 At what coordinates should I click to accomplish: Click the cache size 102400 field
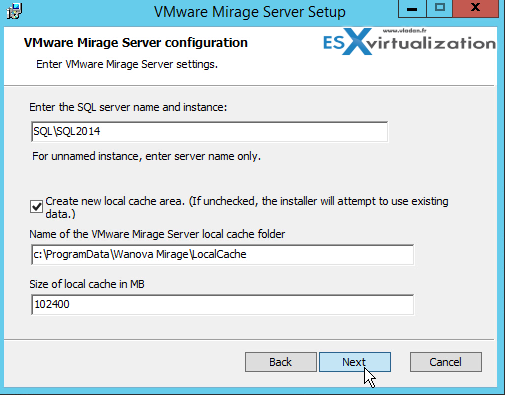pyautogui.click(x=222, y=305)
